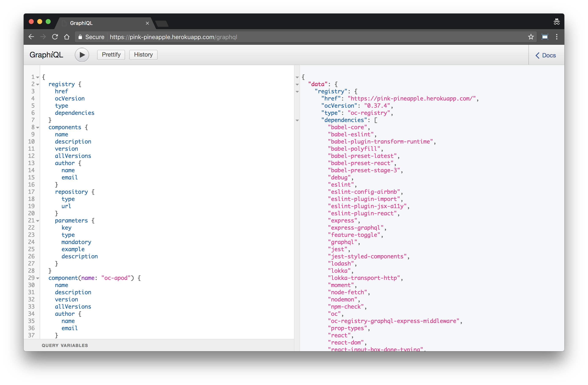Screen dimensions: 588x385
Task: Go to browser home page
Action: pos(67,37)
